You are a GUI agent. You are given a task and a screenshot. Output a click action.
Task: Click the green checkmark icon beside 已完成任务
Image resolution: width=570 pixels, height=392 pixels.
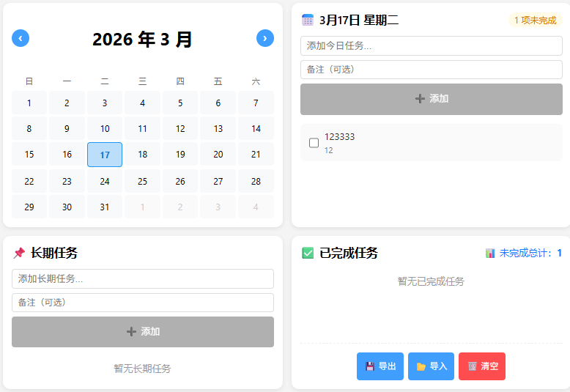click(308, 253)
